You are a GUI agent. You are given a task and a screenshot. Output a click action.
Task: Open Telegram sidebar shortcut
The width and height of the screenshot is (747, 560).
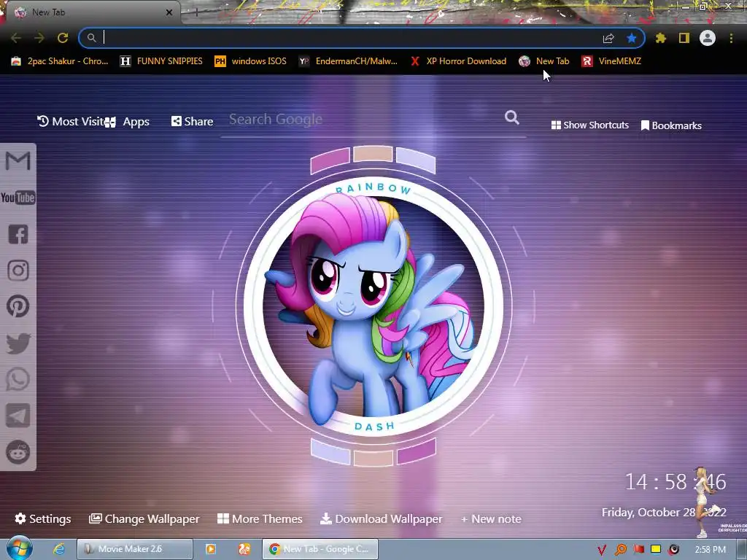tap(18, 416)
